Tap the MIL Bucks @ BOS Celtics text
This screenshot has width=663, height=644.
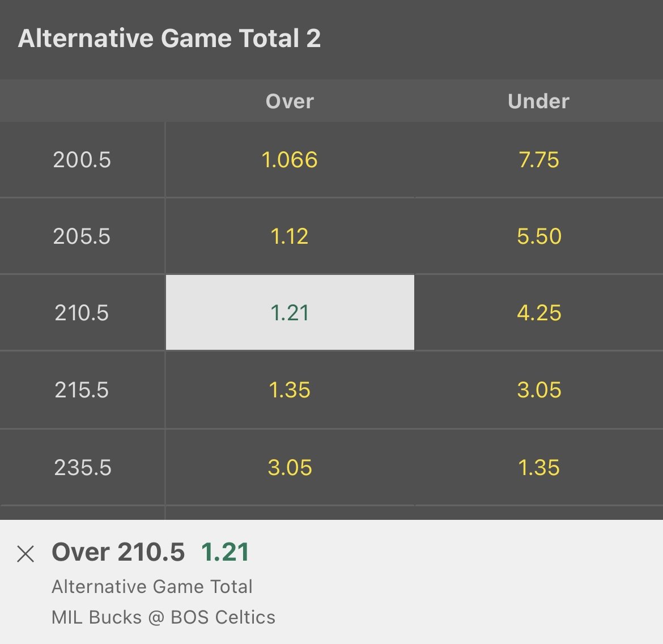click(x=163, y=617)
